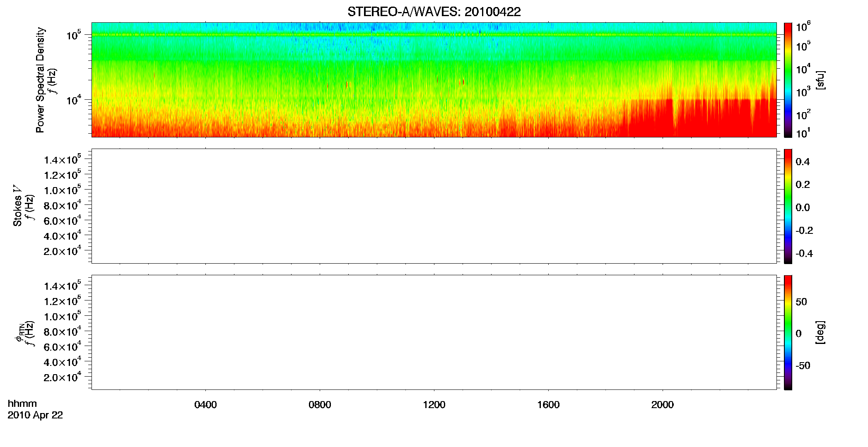Click the "-0.2" tick on Stokes color bar
The width and height of the screenshot is (868, 447).
(x=804, y=231)
